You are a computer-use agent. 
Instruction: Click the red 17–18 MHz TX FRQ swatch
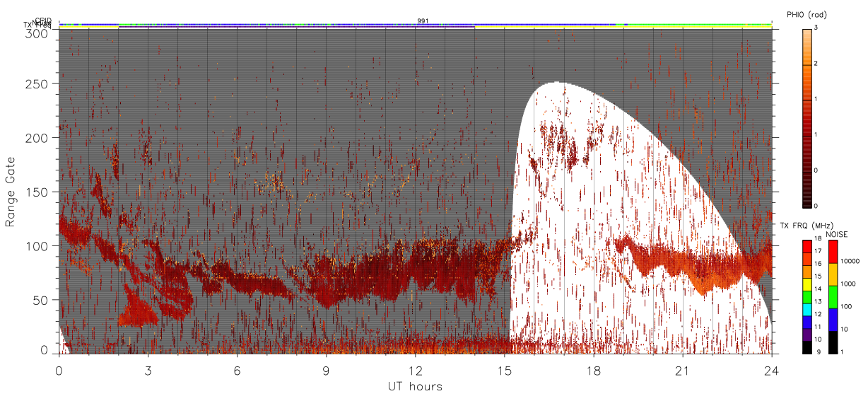pyautogui.click(x=807, y=246)
